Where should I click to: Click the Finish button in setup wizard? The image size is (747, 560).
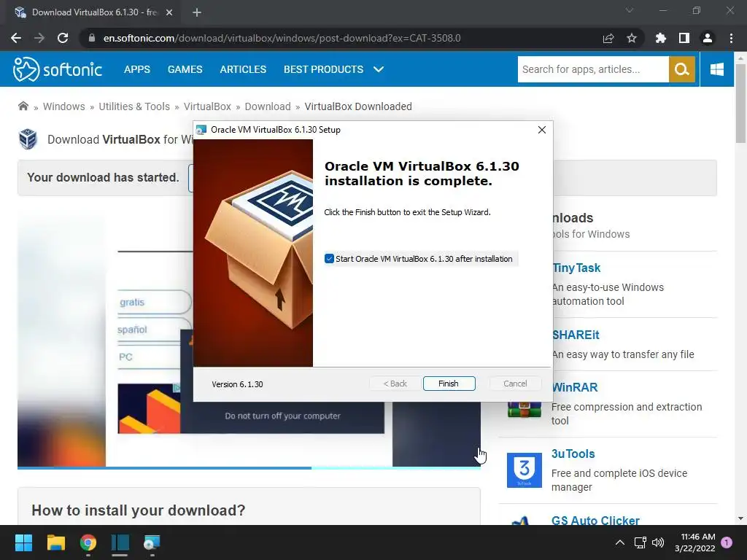[x=449, y=384]
